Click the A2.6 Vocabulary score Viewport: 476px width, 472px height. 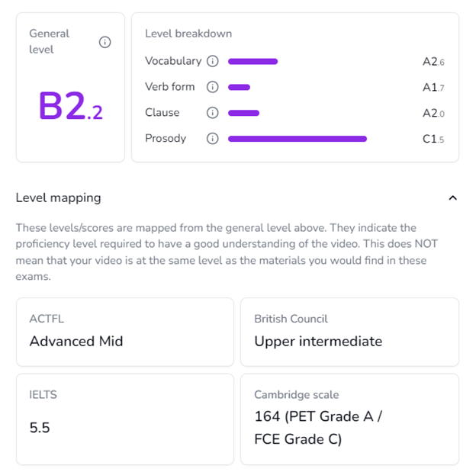click(x=433, y=62)
